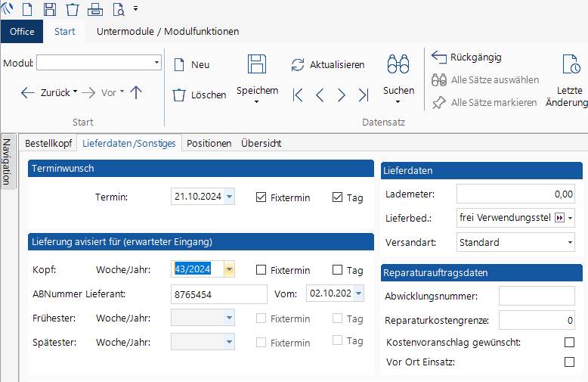Go back with the Zurück button

click(49, 92)
